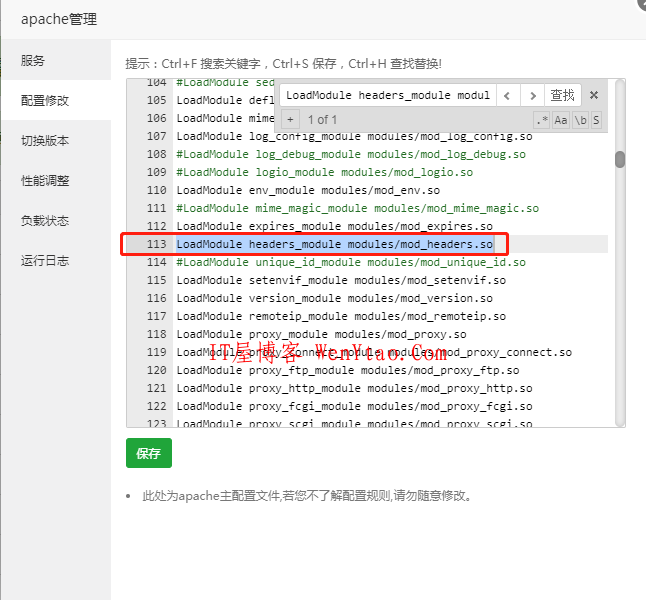Click line 117 remoteip_module line

coord(341,316)
